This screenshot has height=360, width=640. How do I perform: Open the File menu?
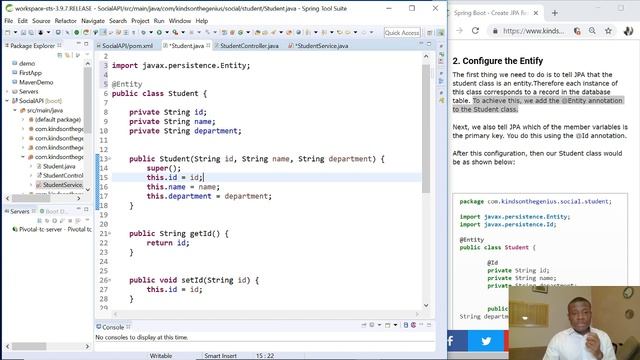[x=9, y=21]
